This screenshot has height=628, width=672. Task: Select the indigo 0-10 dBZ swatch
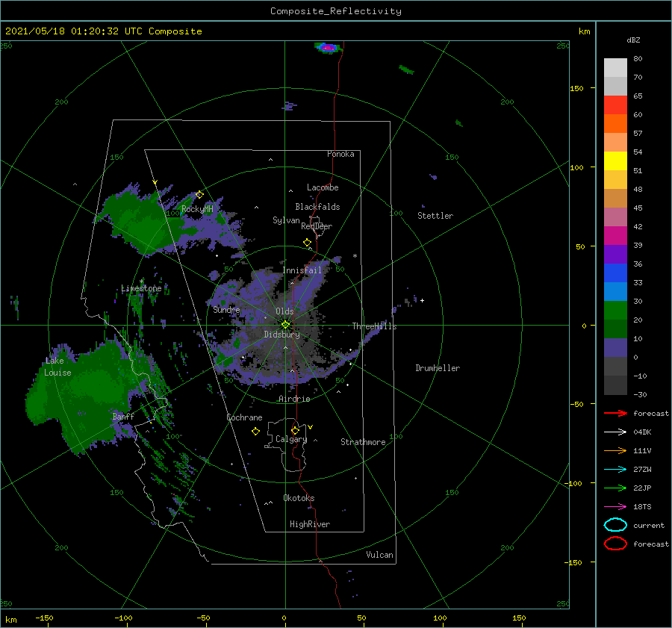pyautogui.click(x=615, y=348)
